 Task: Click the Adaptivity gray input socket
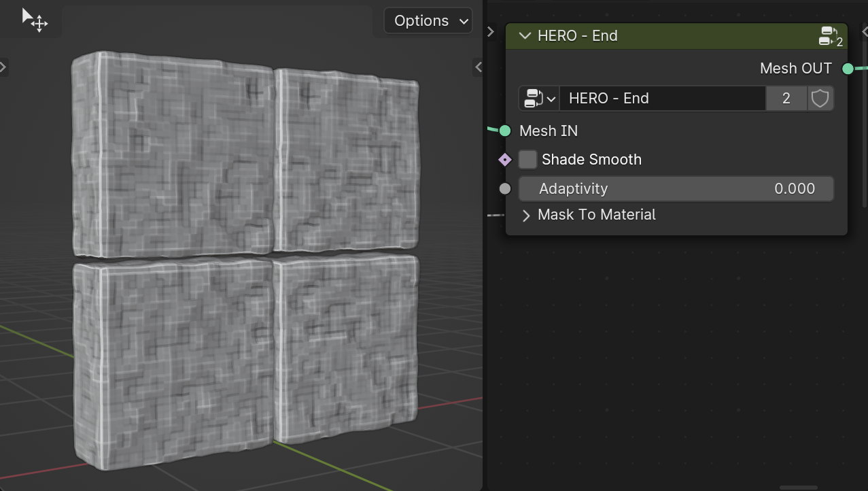[505, 189]
